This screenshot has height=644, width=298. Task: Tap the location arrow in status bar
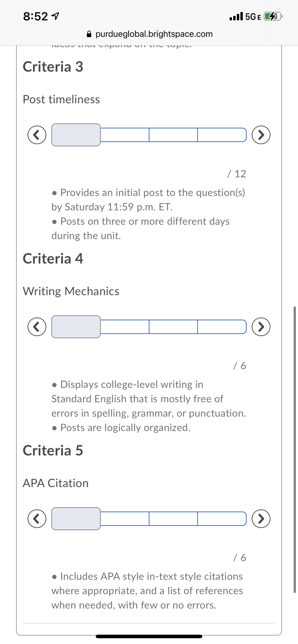pos(55,17)
